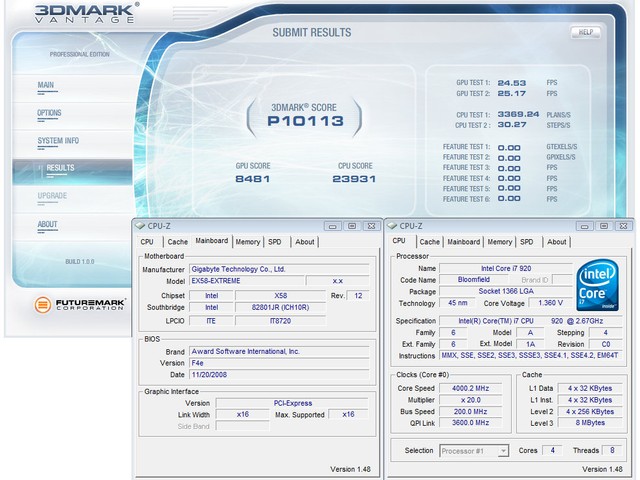Click the X58 chipset field
The image size is (640, 480).
tap(280, 296)
